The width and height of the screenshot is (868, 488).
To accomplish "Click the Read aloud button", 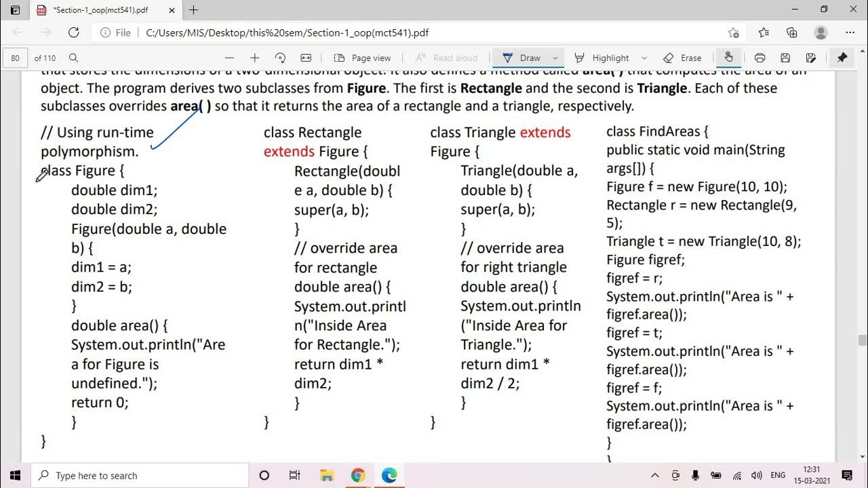I will (x=446, y=58).
